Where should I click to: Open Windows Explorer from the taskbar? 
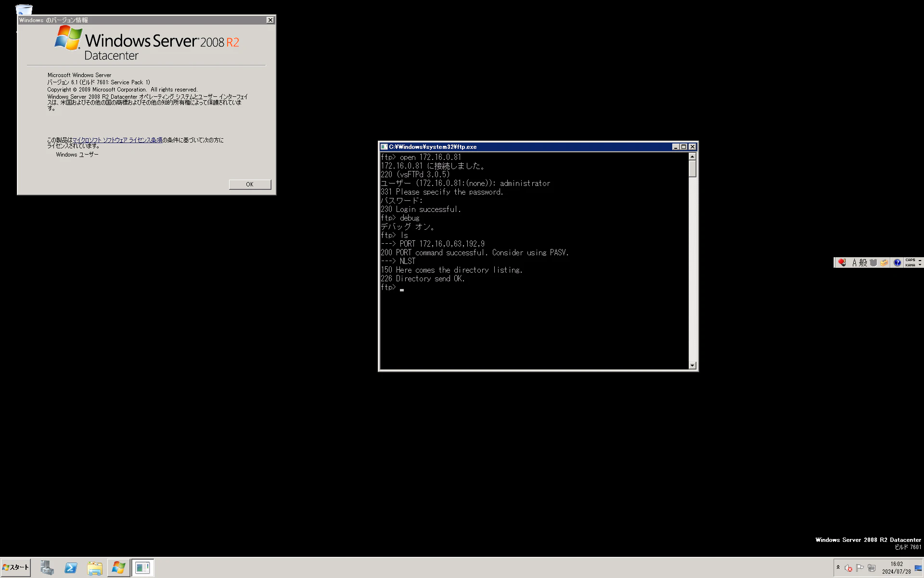click(95, 568)
